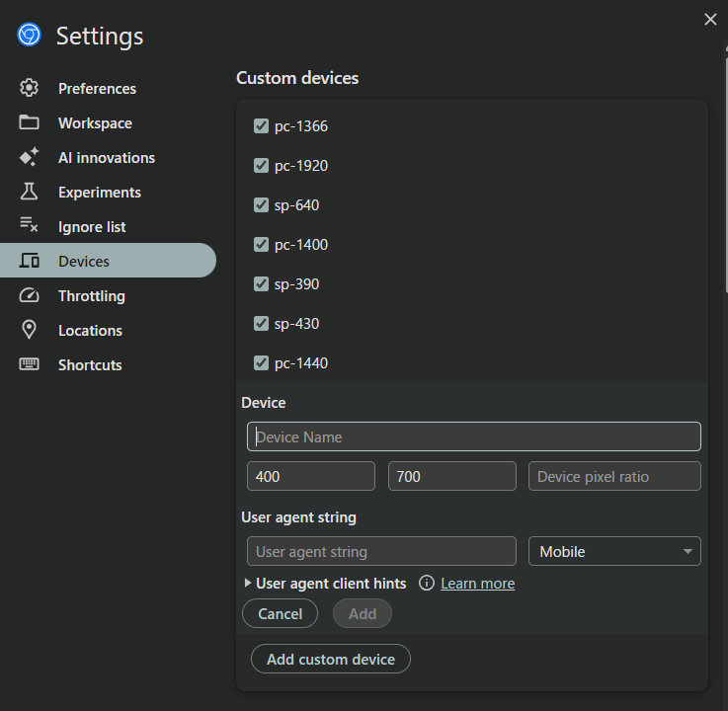Image resolution: width=728 pixels, height=711 pixels.
Task: Click the Add button
Action: (363, 613)
